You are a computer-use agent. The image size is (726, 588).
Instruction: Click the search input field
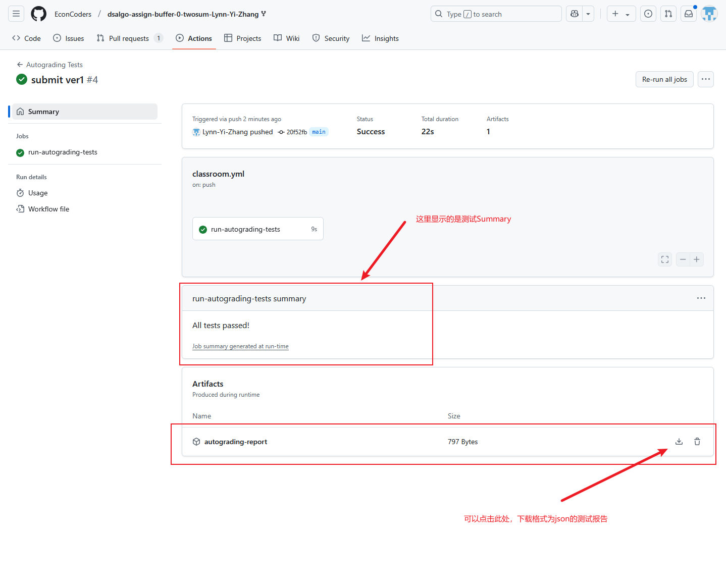click(496, 14)
